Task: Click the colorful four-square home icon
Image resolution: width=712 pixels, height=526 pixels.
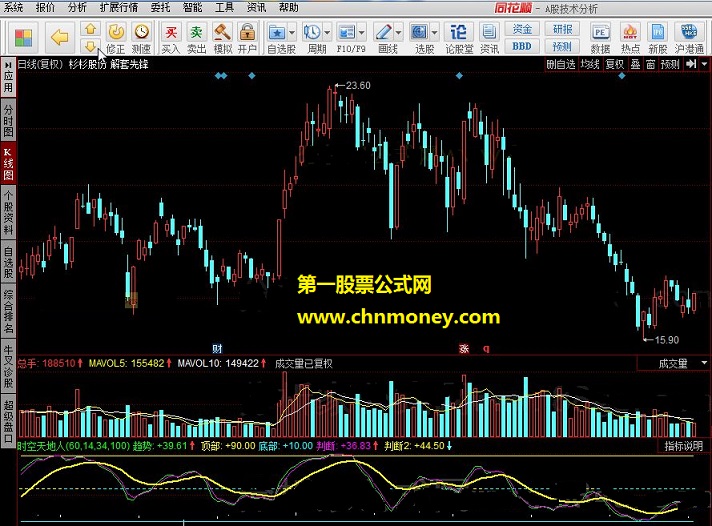Action: tap(24, 38)
